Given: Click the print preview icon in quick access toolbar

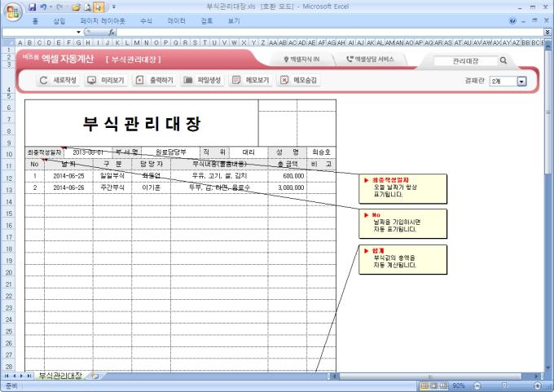Looking at the screenshot, I should click(x=87, y=7).
